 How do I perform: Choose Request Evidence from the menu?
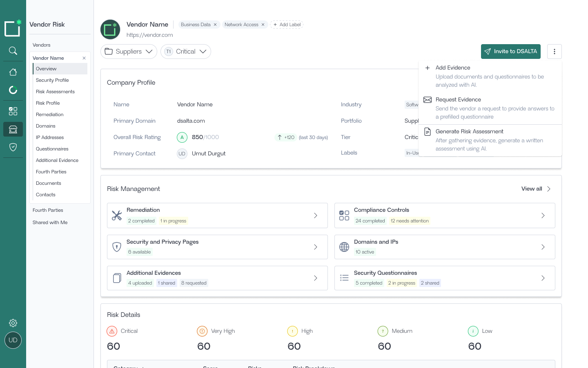click(x=458, y=99)
